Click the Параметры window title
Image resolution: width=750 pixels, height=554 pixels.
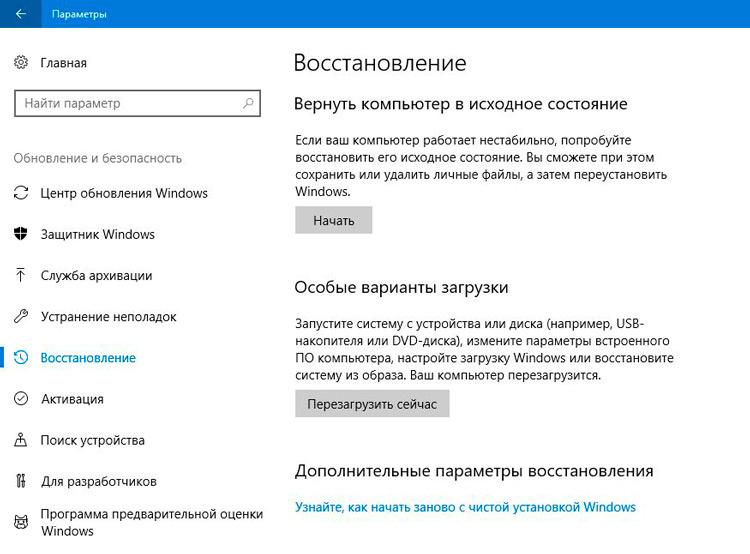(x=79, y=14)
